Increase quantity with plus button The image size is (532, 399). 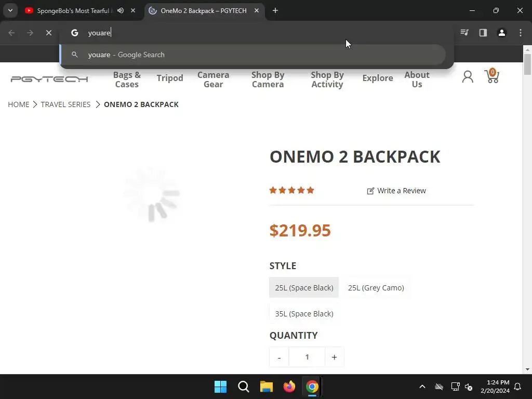tap(334, 357)
